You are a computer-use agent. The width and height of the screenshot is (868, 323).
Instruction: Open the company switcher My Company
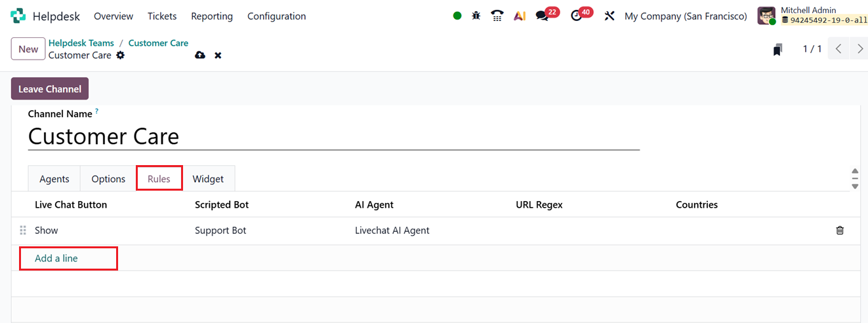point(686,16)
